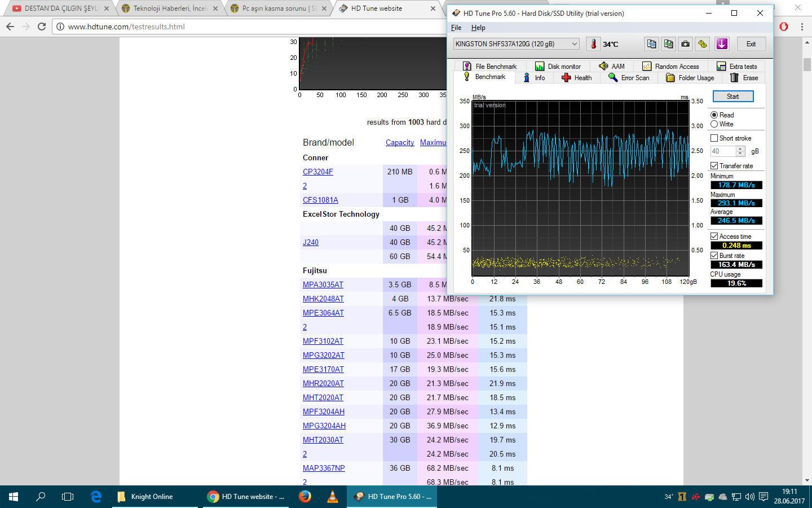
Task: Click the copy screenshot to clipboard icon
Action: coord(668,44)
